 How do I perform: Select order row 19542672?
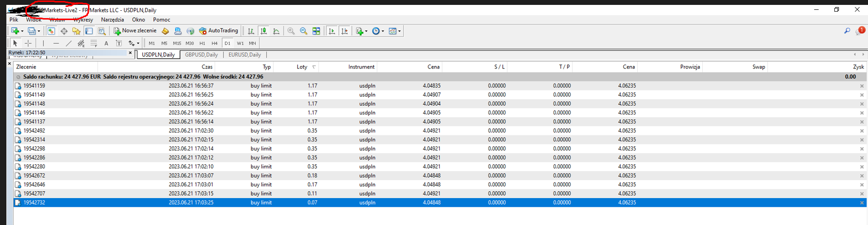(440, 176)
